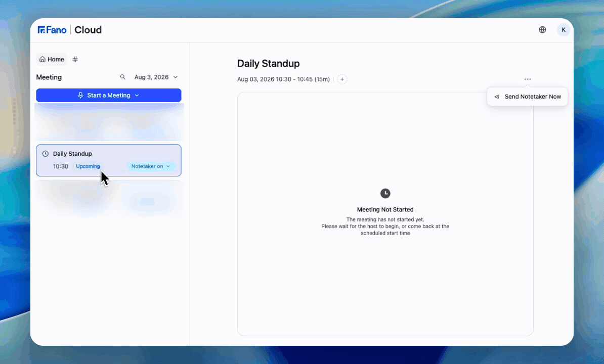Open the K user avatar menu
The image size is (604, 364).
tap(564, 30)
